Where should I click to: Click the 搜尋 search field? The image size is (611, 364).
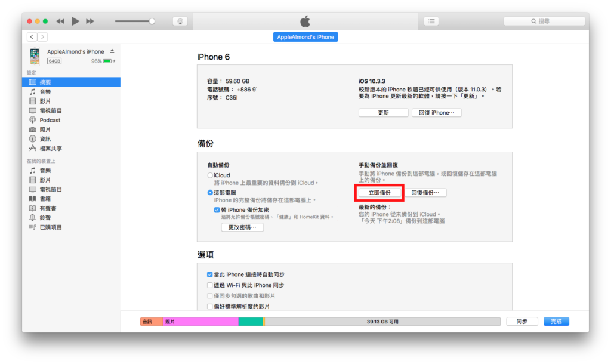[544, 21]
